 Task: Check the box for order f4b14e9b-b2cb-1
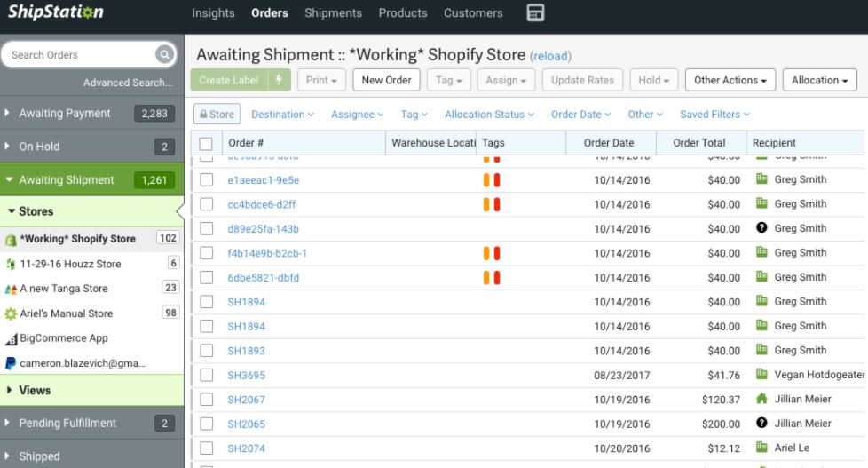[x=207, y=253]
